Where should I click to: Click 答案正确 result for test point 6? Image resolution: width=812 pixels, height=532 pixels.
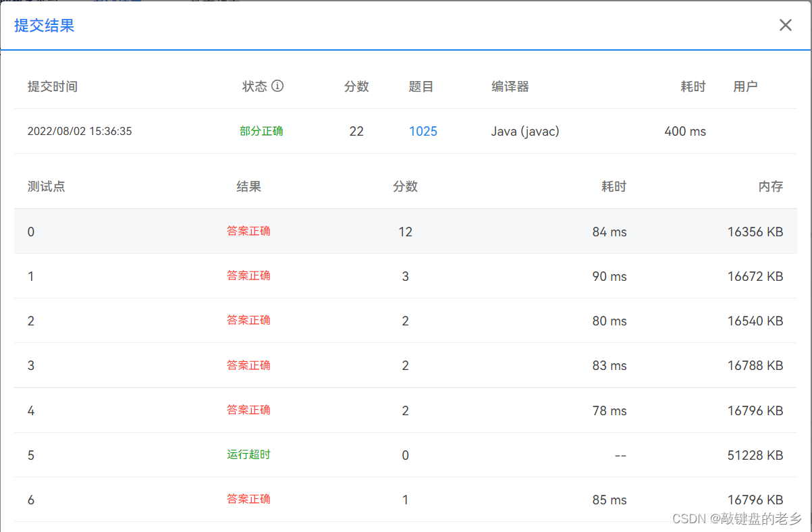pos(248,500)
